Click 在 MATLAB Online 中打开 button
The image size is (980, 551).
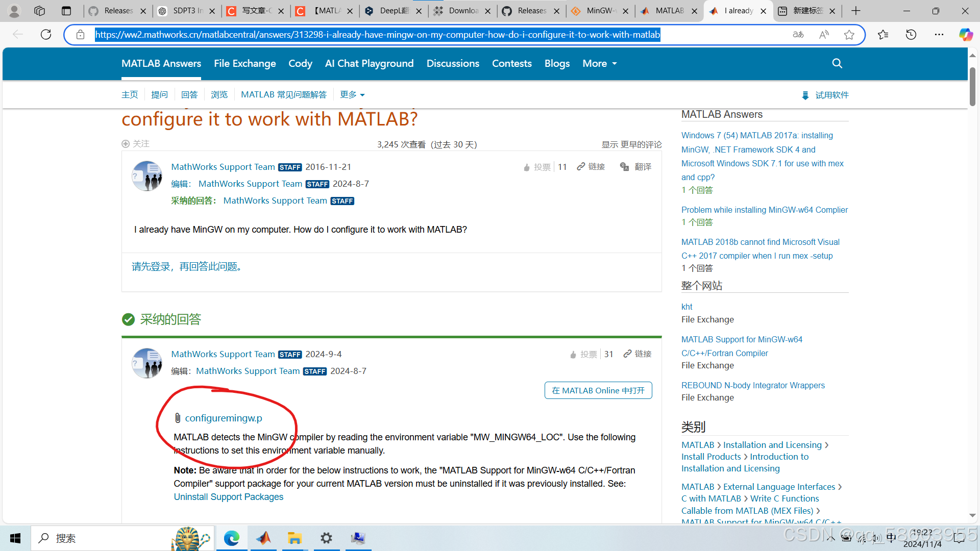598,390
